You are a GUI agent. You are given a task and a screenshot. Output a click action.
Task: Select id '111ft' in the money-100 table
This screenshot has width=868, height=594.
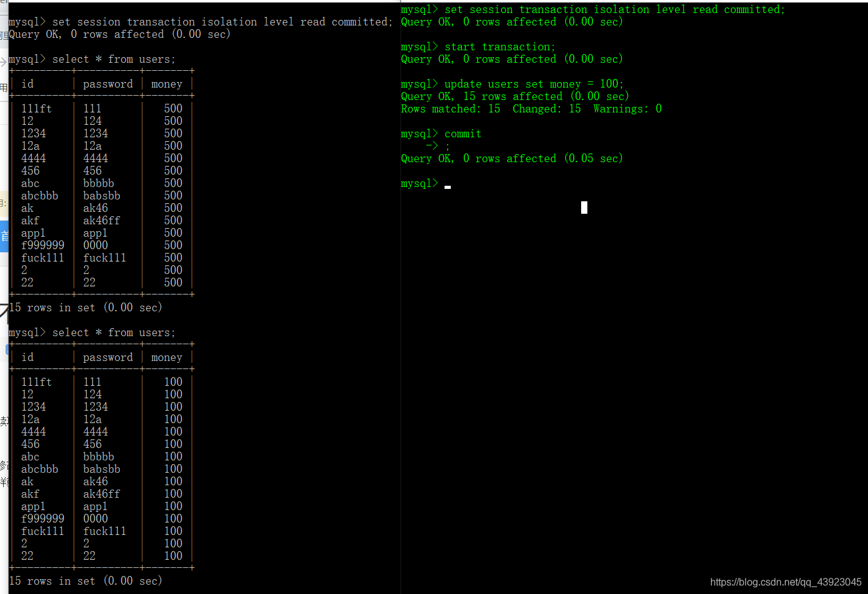(x=37, y=382)
